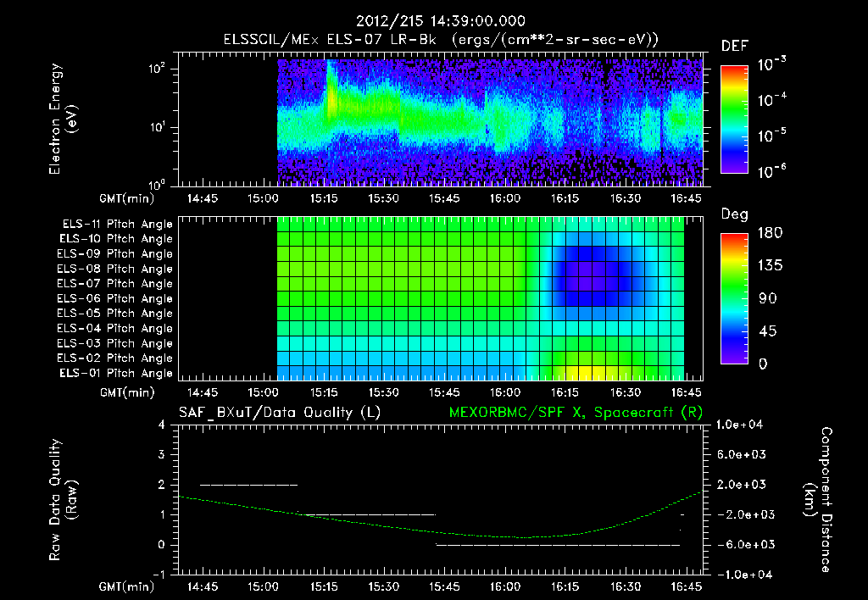Screen dimensions: 868x600
Task: Click the pitch angle colored grid plot
Action: pyautogui.click(x=481, y=298)
